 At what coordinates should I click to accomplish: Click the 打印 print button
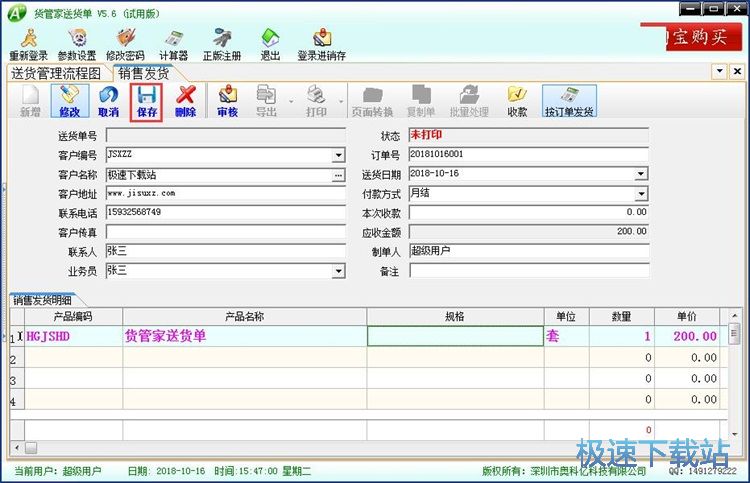316,101
